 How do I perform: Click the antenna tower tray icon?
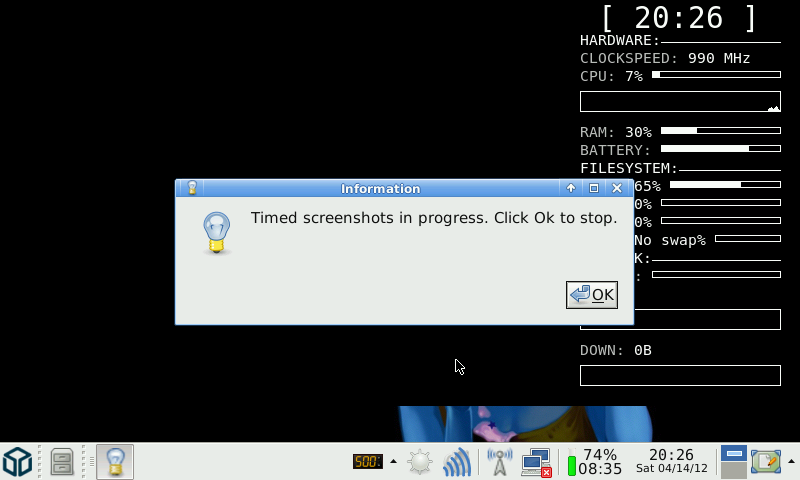tap(499, 462)
